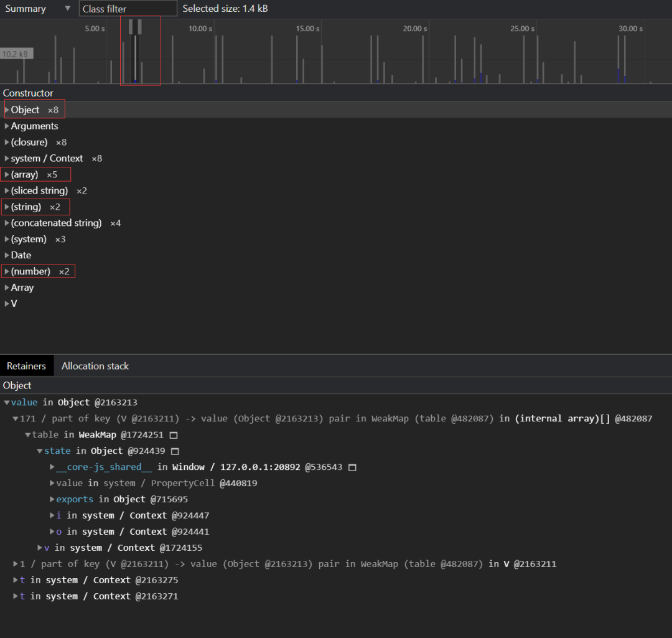Click the icon beside Object @924439

[x=175, y=451]
